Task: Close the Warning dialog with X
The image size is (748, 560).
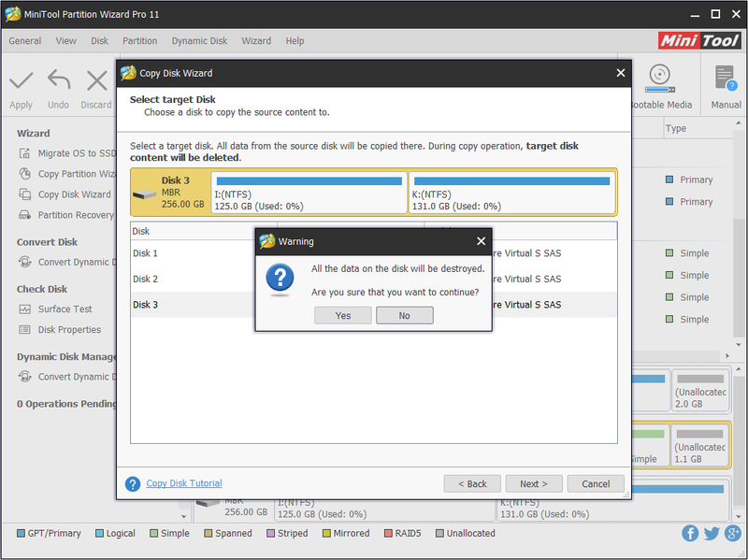Action: click(x=481, y=241)
